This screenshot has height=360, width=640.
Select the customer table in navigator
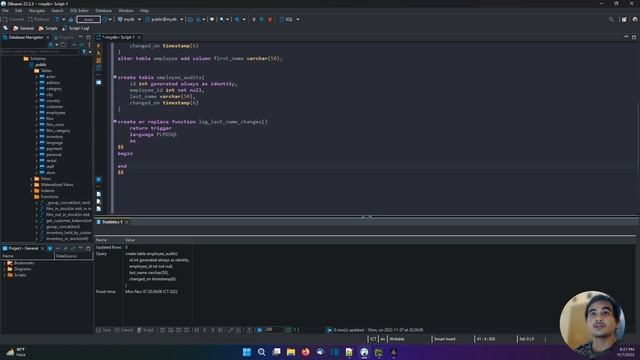pyautogui.click(x=54, y=107)
